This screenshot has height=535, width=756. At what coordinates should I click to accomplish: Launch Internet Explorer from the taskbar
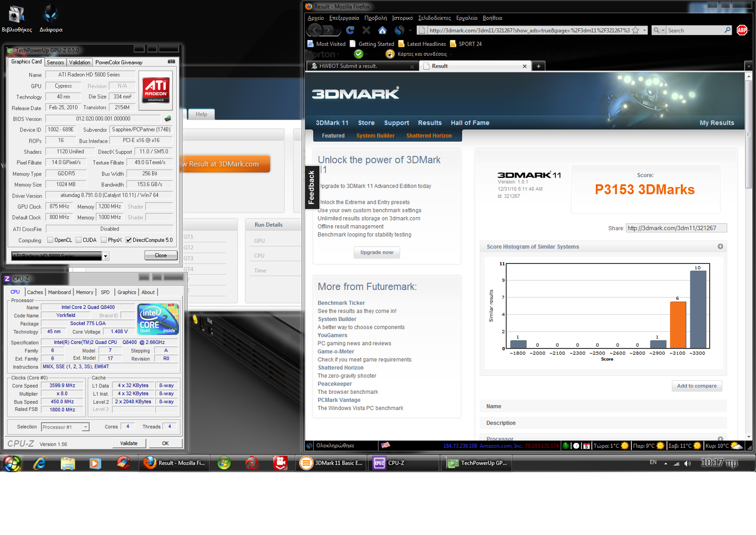click(x=40, y=463)
